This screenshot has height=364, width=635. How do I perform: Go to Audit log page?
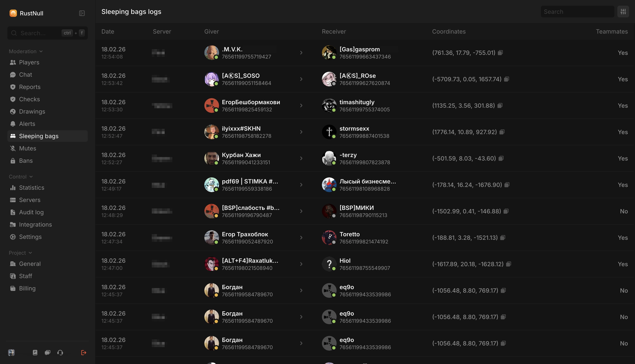pos(31,212)
